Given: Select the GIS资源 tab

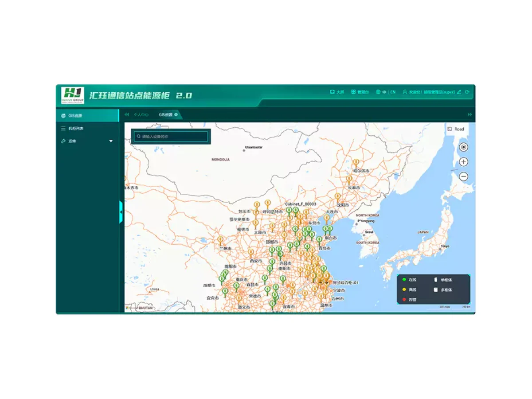Looking at the screenshot, I should click(x=166, y=115).
